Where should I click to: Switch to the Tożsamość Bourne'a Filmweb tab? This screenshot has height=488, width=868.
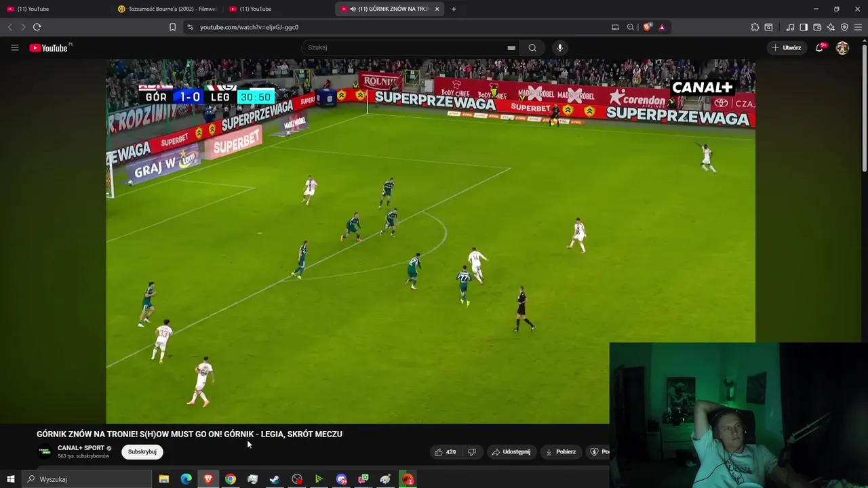pyautogui.click(x=167, y=9)
